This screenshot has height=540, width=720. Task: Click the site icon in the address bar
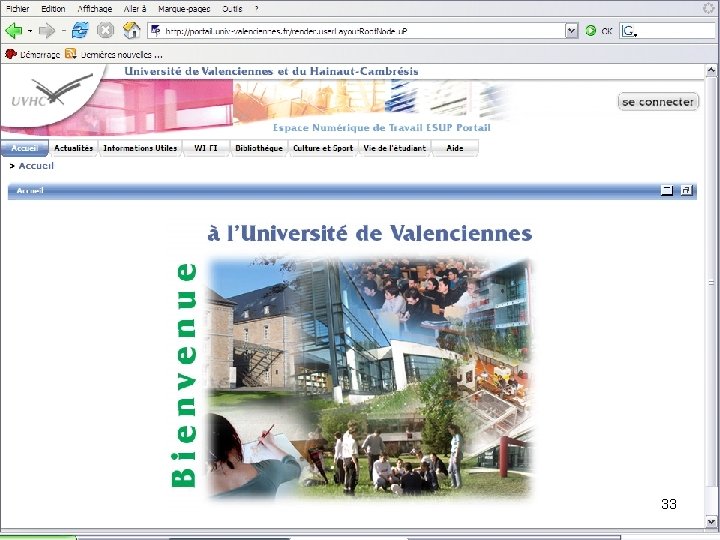click(156, 31)
